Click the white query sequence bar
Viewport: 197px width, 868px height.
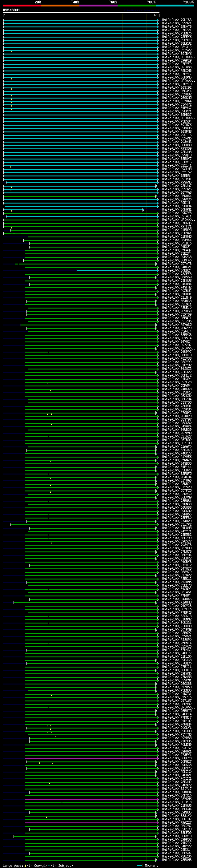pyautogui.click(x=81, y=13)
